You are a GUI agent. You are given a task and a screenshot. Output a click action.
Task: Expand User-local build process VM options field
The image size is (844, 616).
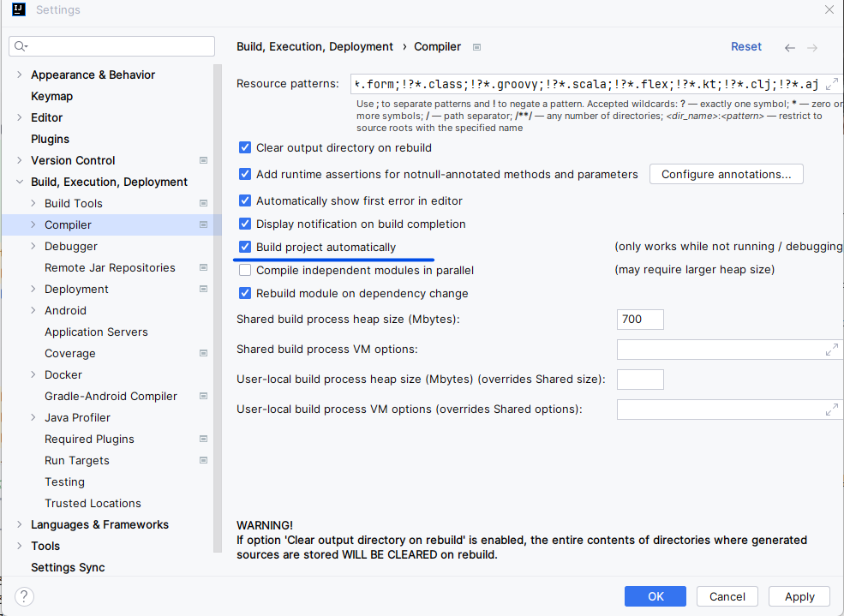pyautogui.click(x=832, y=410)
